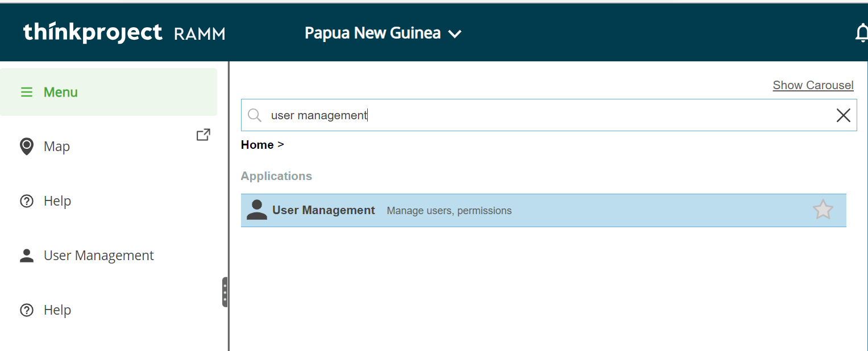
Task: Click the thinkproject RAMM logo
Action: 124,33
